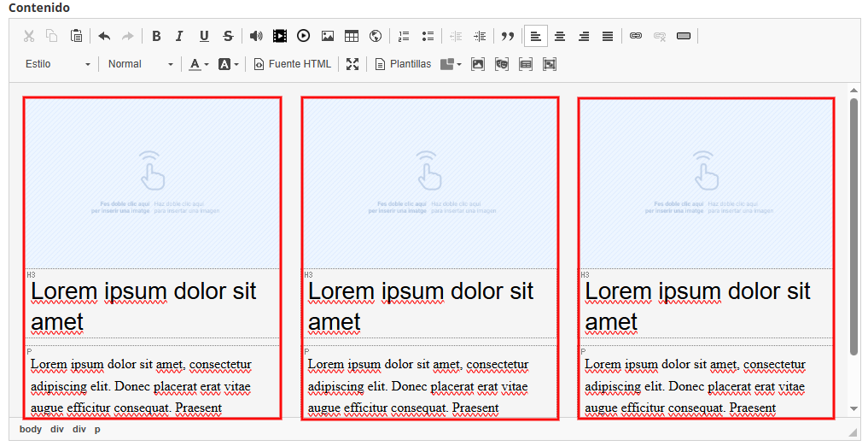This screenshot has width=868, height=446.
Task: Insert a link with chain icon
Action: tap(636, 36)
